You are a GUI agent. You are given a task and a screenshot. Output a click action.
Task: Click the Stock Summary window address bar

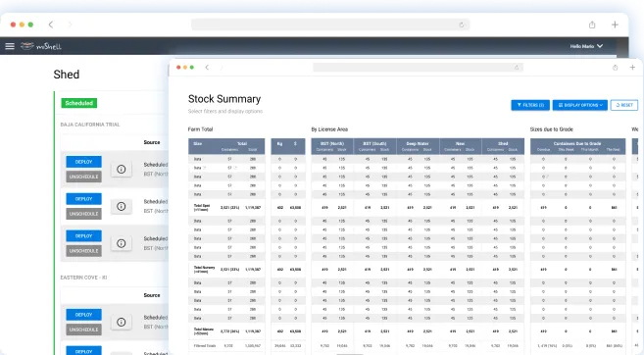coord(418,68)
